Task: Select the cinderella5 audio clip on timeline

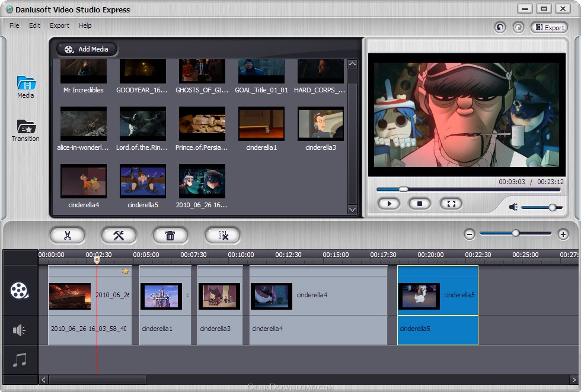Action: (x=438, y=330)
